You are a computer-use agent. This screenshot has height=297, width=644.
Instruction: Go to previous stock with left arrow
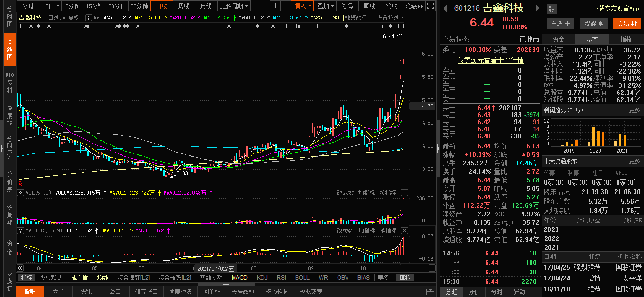click(445, 8)
